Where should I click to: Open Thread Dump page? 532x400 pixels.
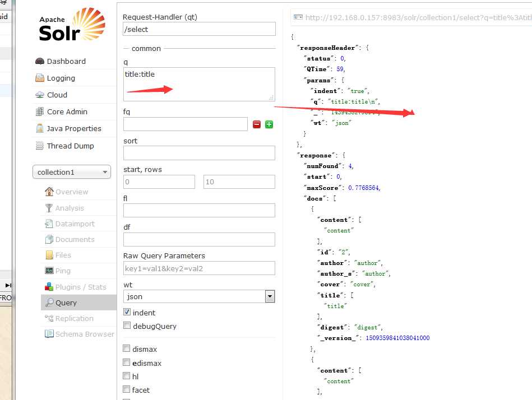[x=71, y=146]
